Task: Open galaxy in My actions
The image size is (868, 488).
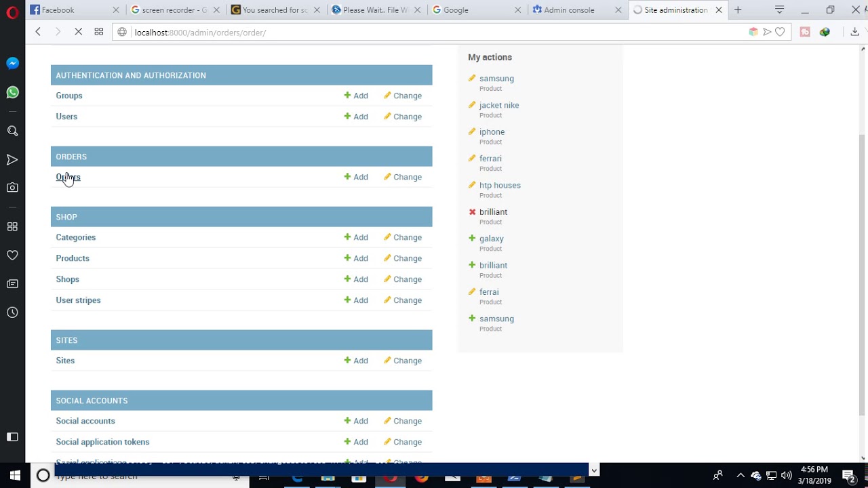Action: click(x=491, y=239)
